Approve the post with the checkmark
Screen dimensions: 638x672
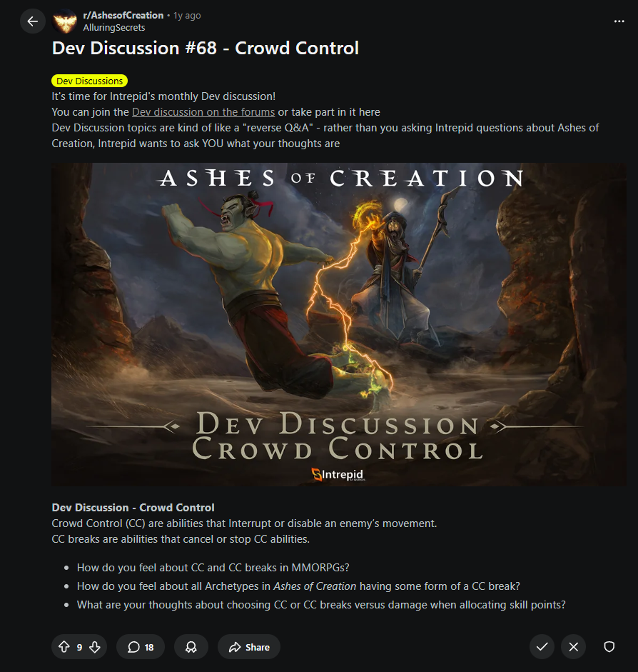(542, 647)
